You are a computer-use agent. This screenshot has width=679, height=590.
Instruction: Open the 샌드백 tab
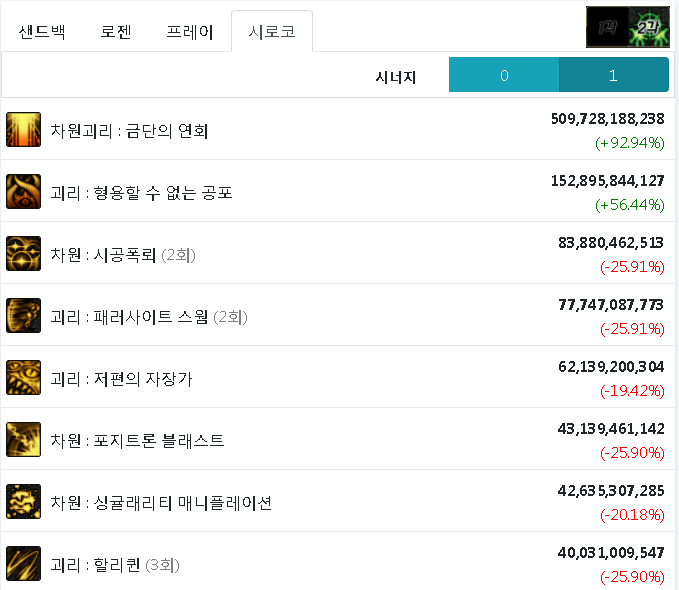point(42,31)
